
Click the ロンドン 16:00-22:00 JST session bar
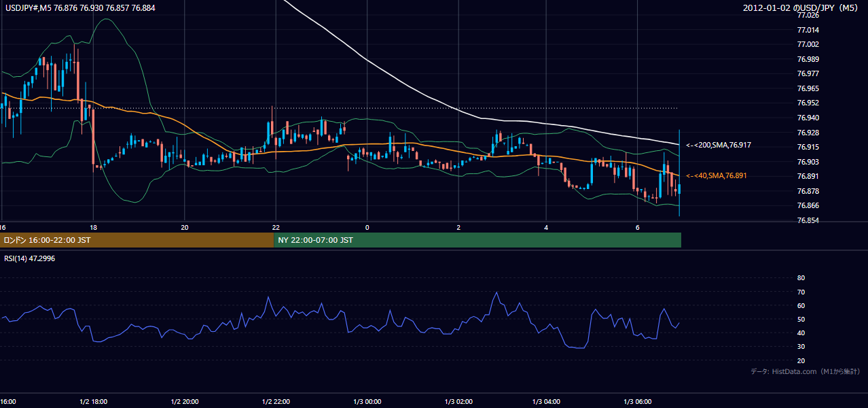coord(137,240)
